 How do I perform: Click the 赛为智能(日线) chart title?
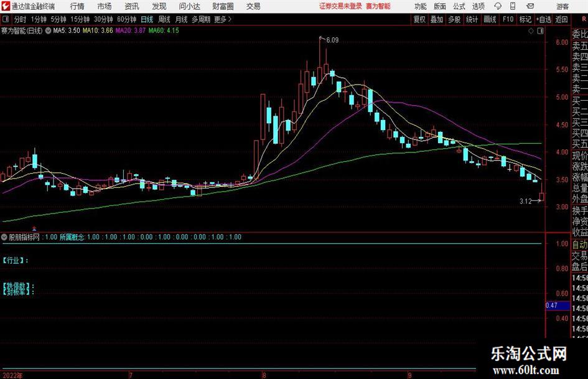click(x=22, y=30)
